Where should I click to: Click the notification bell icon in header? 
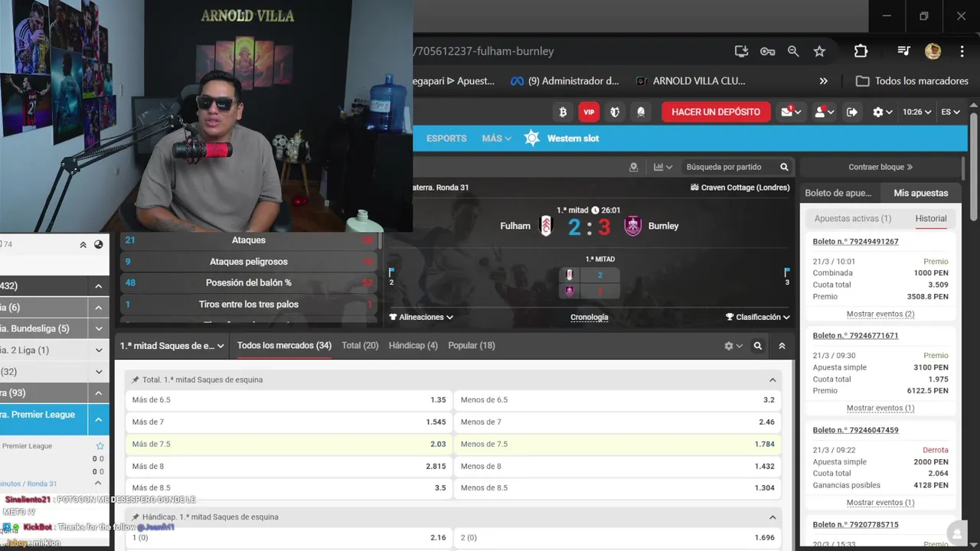(641, 112)
